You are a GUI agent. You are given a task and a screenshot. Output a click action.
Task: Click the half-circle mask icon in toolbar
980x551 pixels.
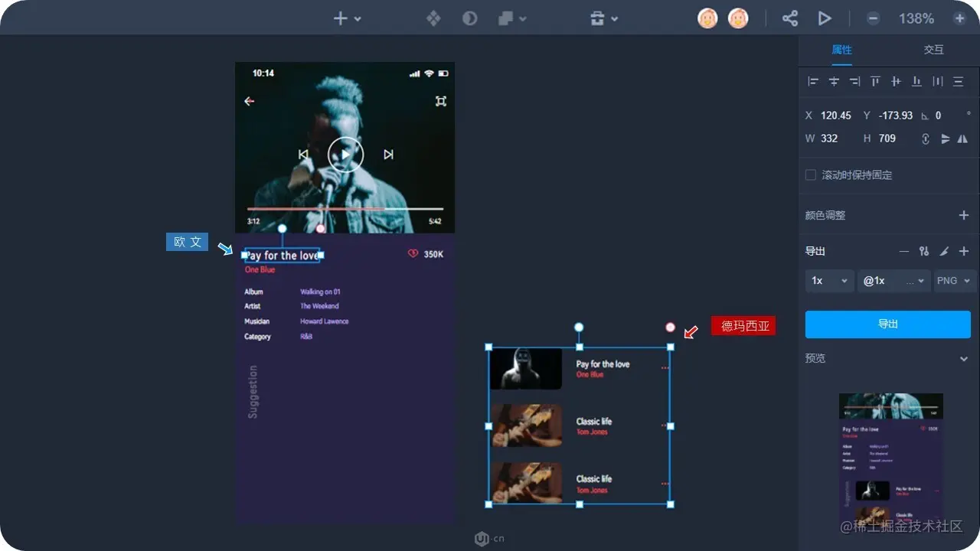pyautogui.click(x=470, y=18)
